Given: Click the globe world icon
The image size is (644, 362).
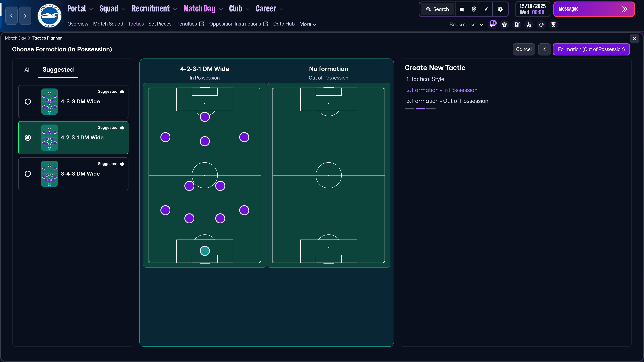Looking at the screenshot, I should (473, 9).
